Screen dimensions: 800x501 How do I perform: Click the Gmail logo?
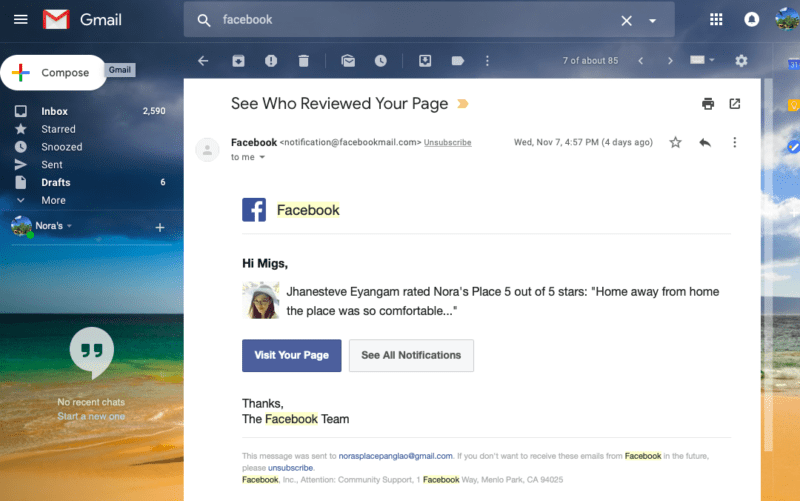(82, 19)
